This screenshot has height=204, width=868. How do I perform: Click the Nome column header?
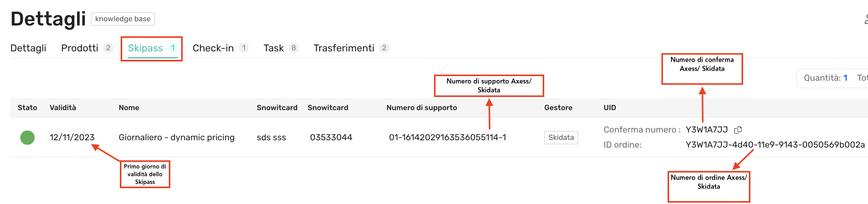point(129,108)
